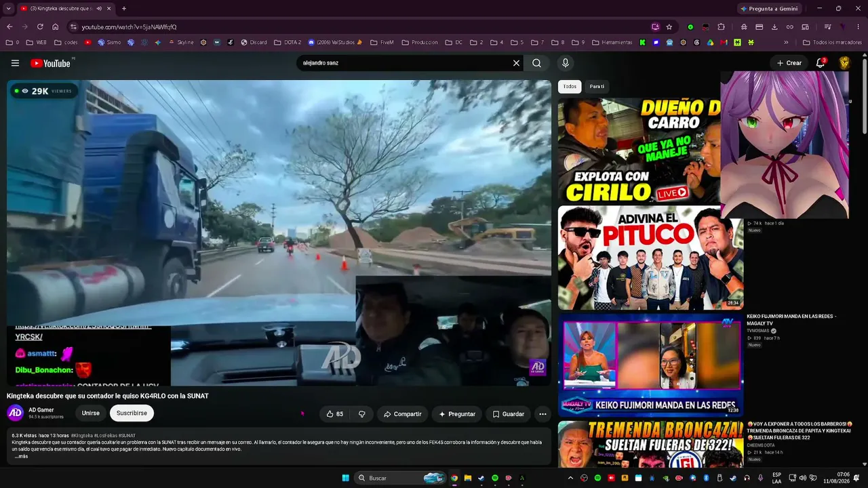Open the YouTube account avatar menu
Viewport: 868px width, 488px height.
pos(844,63)
